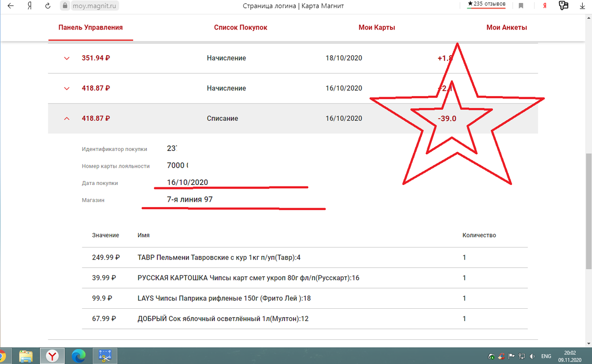Open Action Center flag tray icon
The width and height of the screenshot is (592, 364).
pos(512,356)
